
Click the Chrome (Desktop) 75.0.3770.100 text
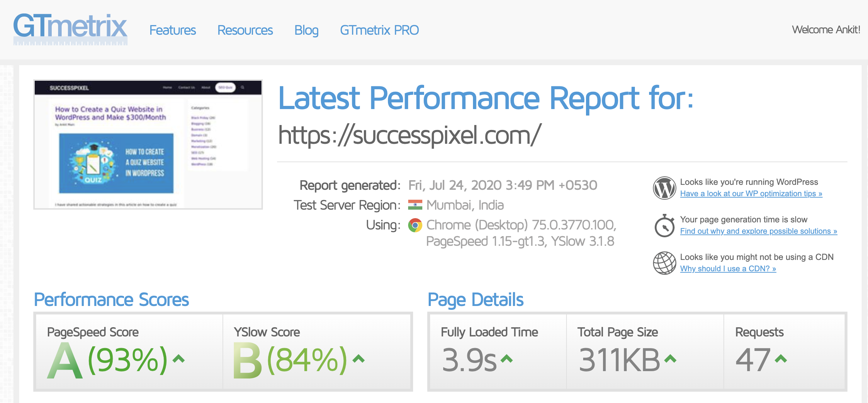(x=522, y=225)
